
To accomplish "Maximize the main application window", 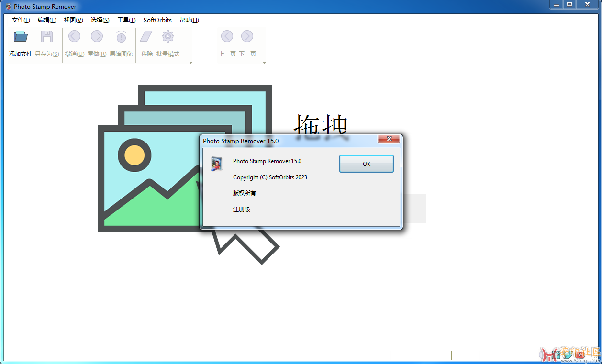I will pyautogui.click(x=569, y=4).
